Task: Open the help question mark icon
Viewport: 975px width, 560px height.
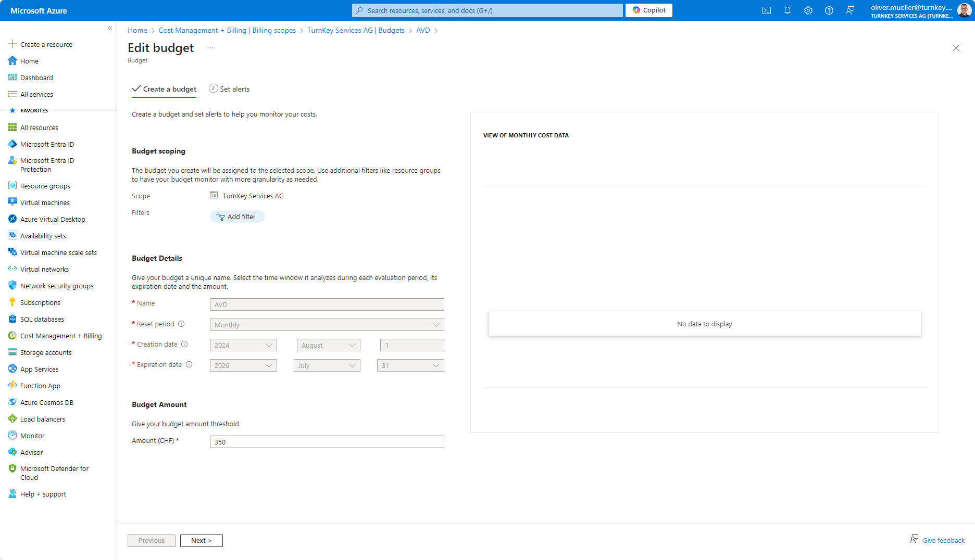Action: pos(829,10)
